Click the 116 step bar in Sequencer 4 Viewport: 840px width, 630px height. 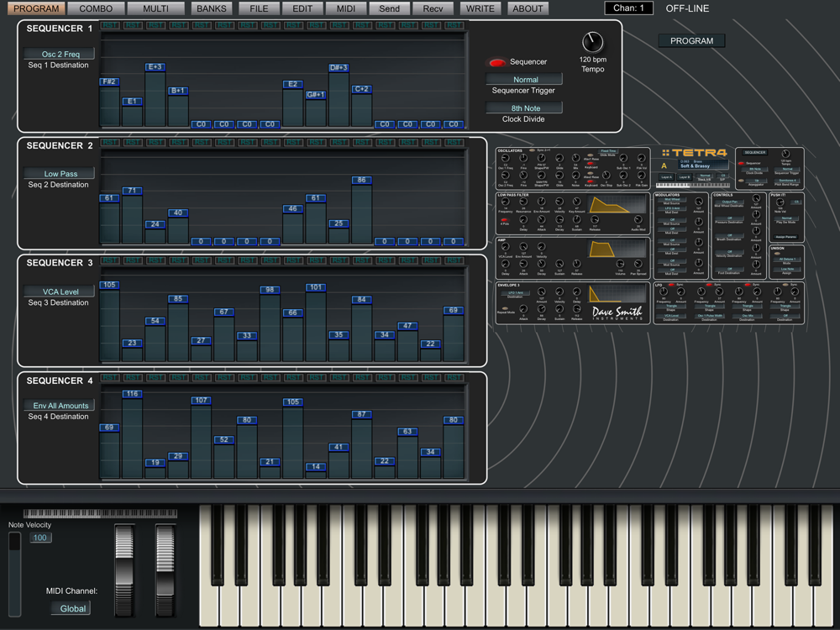click(132, 394)
